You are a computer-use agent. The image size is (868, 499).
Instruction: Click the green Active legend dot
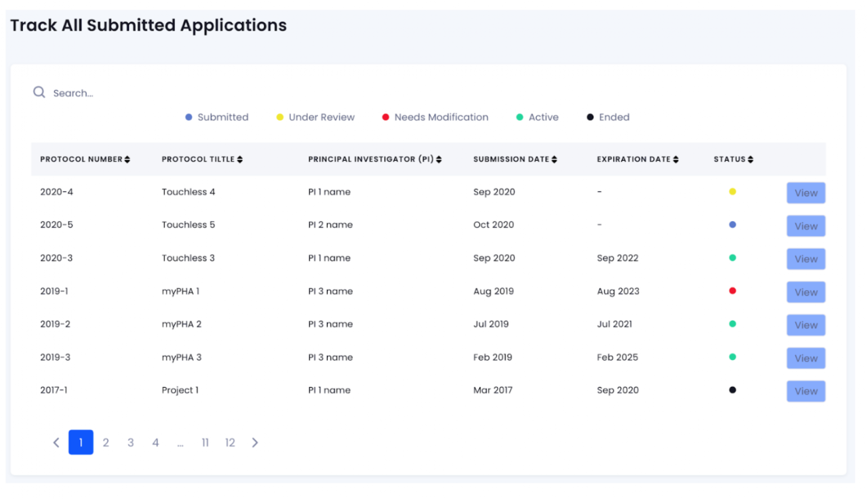click(519, 117)
